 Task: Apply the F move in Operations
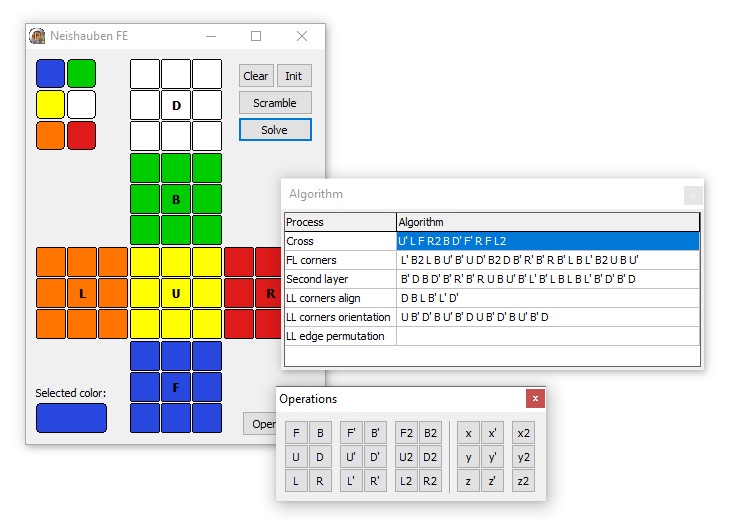[x=296, y=433]
